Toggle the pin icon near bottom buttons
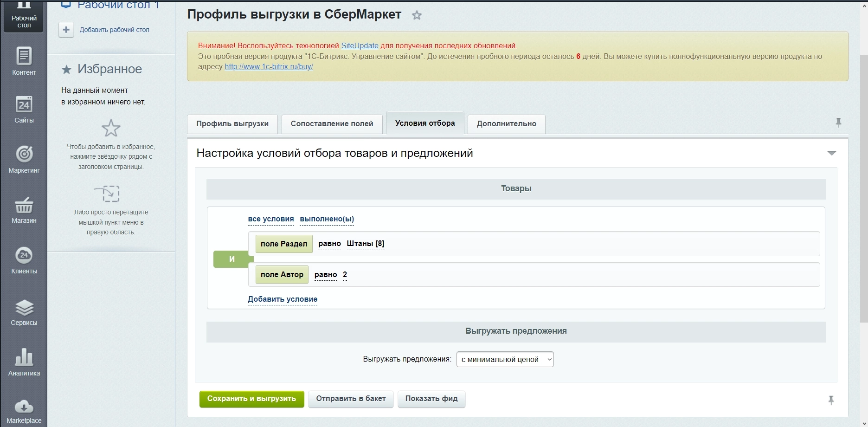Screen dimensions: 868x427 coord(830,400)
